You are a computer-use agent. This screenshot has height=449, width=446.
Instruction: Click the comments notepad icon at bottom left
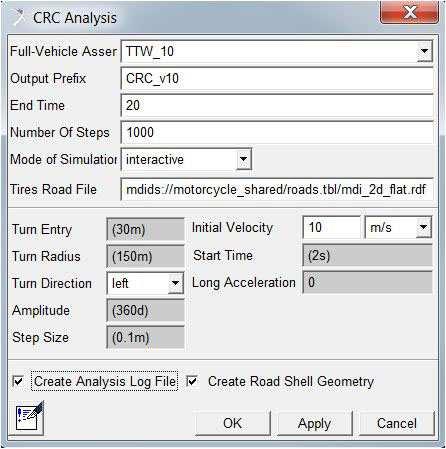(x=30, y=419)
